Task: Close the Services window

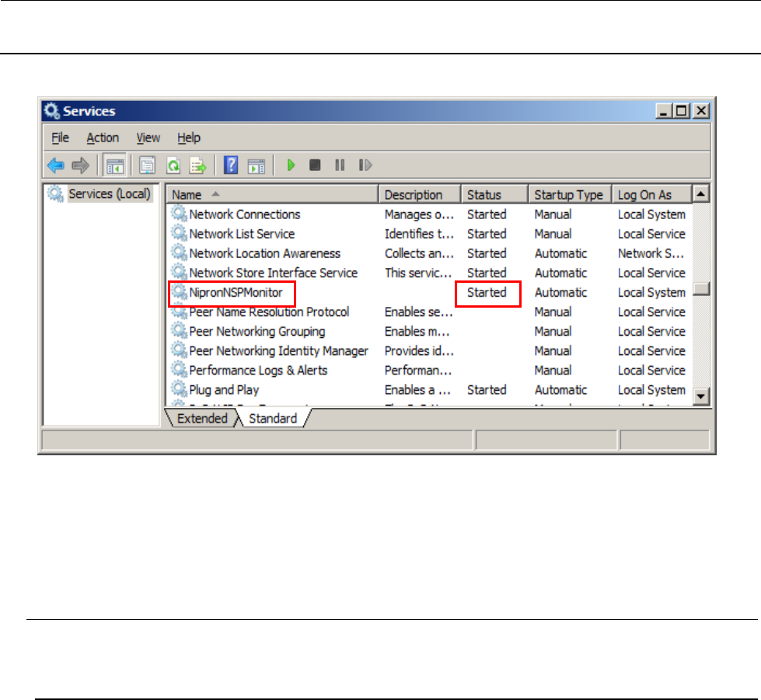Action: coord(701,111)
